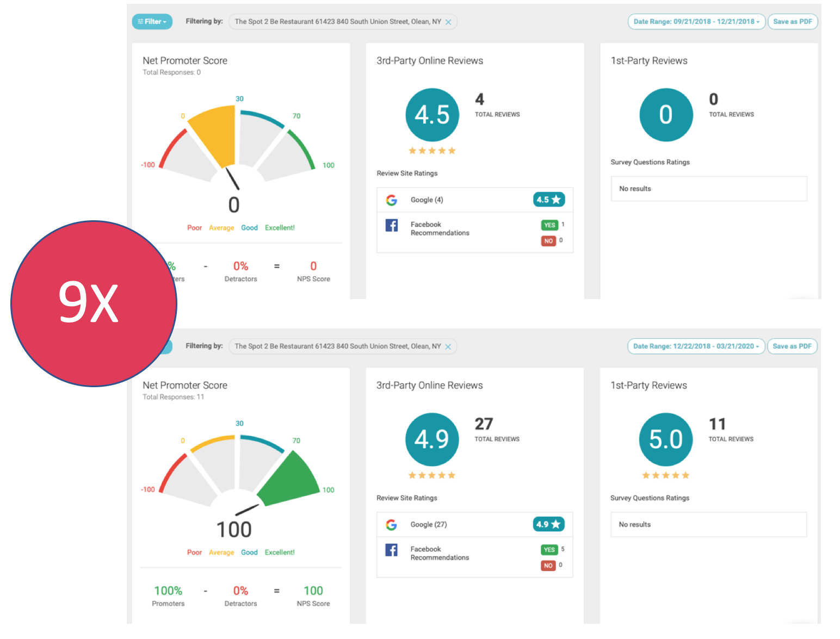Click the YES badge with count 5

[x=549, y=550]
